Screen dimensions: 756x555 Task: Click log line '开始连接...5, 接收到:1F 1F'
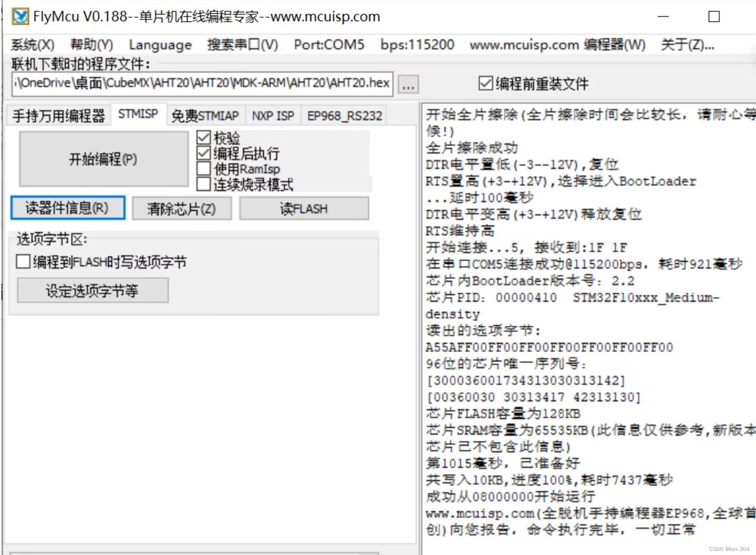pos(526,247)
